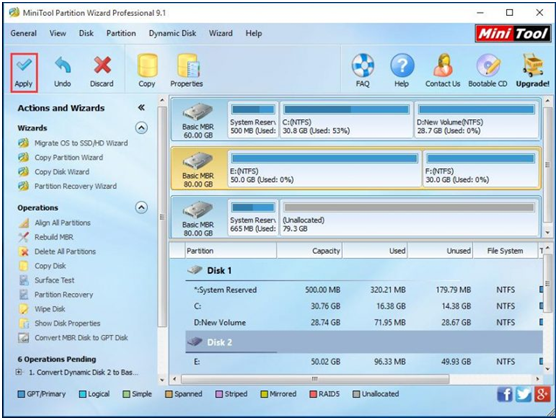This screenshot has width=558, height=420.
Task: Launch Partition Recovery Wizard
Action: (x=75, y=186)
